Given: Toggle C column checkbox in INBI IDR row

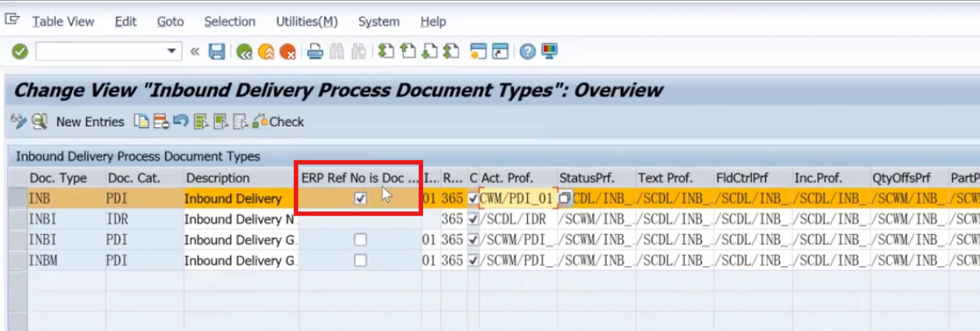Looking at the screenshot, I should (474, 219).
